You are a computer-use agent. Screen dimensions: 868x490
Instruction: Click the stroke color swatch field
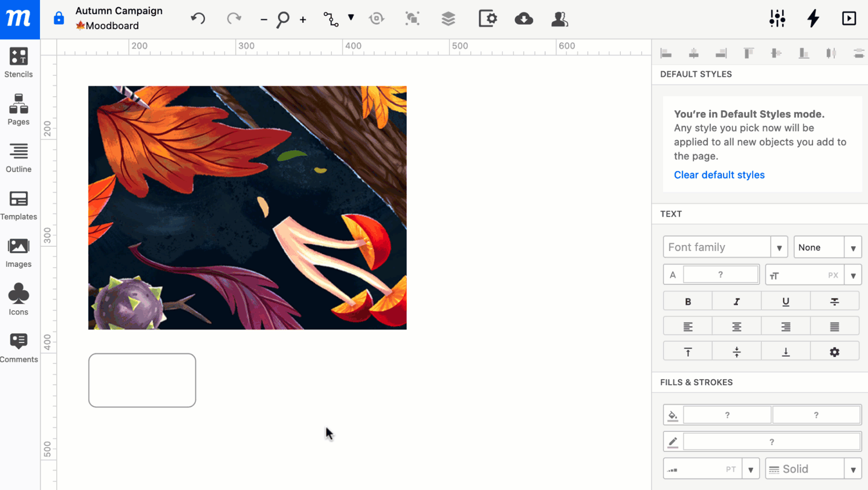click(x=771, y=442)
